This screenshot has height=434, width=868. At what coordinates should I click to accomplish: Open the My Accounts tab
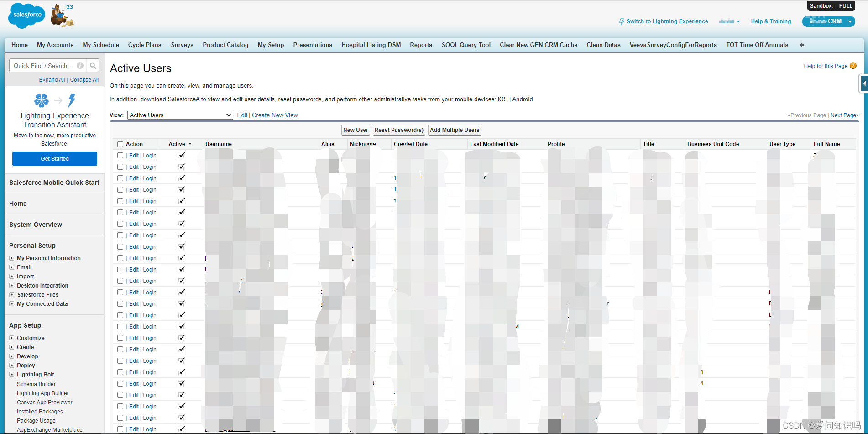pos(55,45)
